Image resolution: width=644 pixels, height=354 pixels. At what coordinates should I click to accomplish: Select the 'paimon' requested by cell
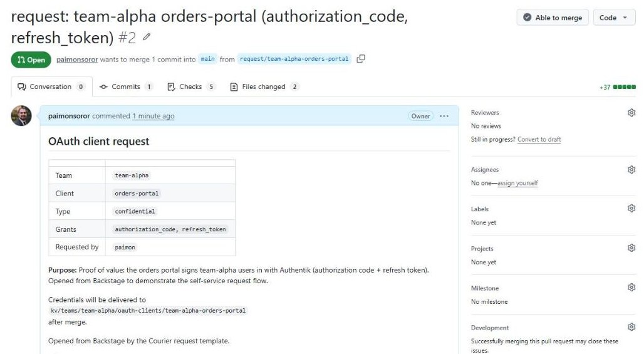[x=170, y=247]
